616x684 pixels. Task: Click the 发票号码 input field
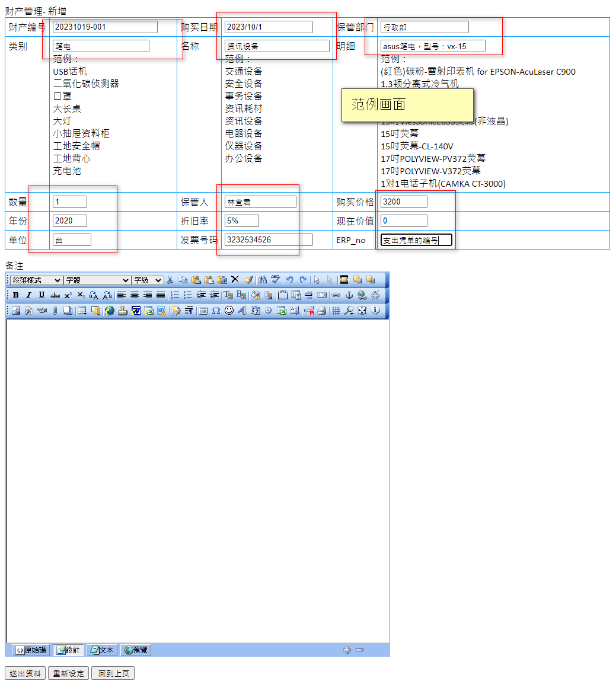269,239
